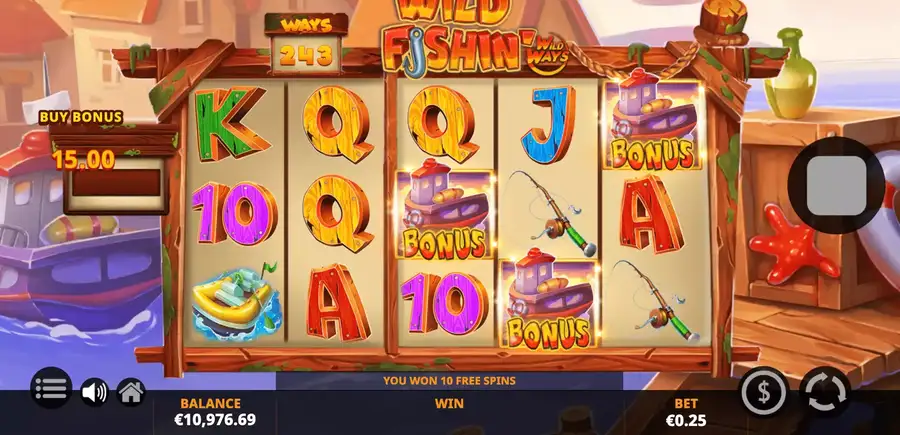The image size is (900, 435).
Task: Click the Ways 243 sign
Action: point(307,44)
